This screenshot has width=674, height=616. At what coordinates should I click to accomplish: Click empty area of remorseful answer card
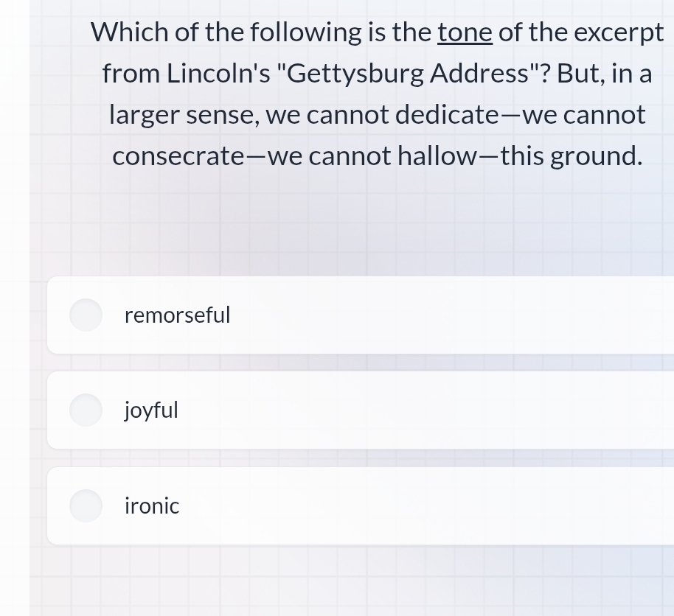coord(442,315)
